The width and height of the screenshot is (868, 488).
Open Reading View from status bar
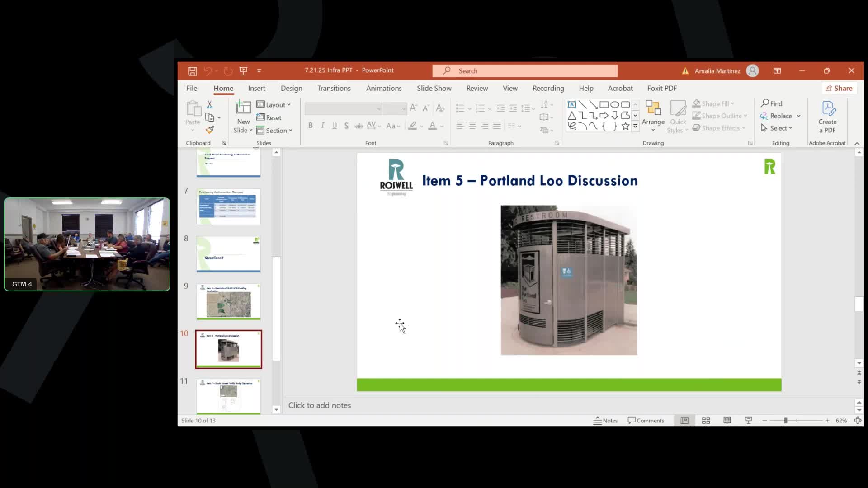727,420
